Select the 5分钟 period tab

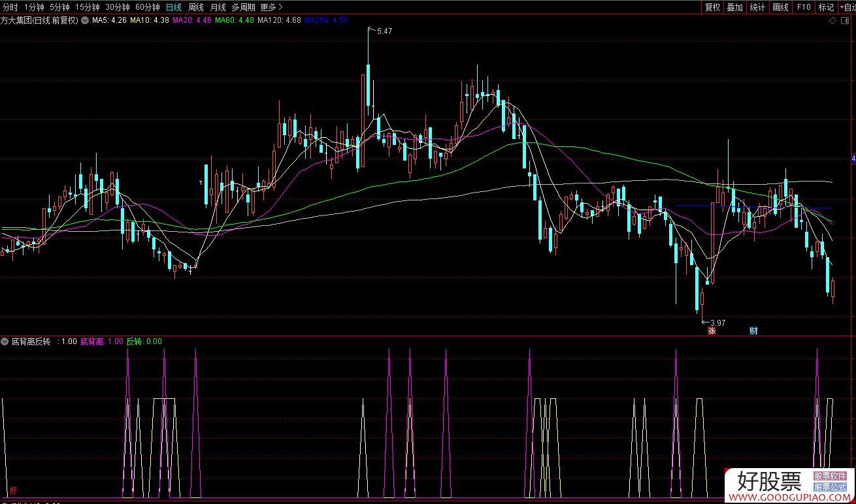(59, 7)
